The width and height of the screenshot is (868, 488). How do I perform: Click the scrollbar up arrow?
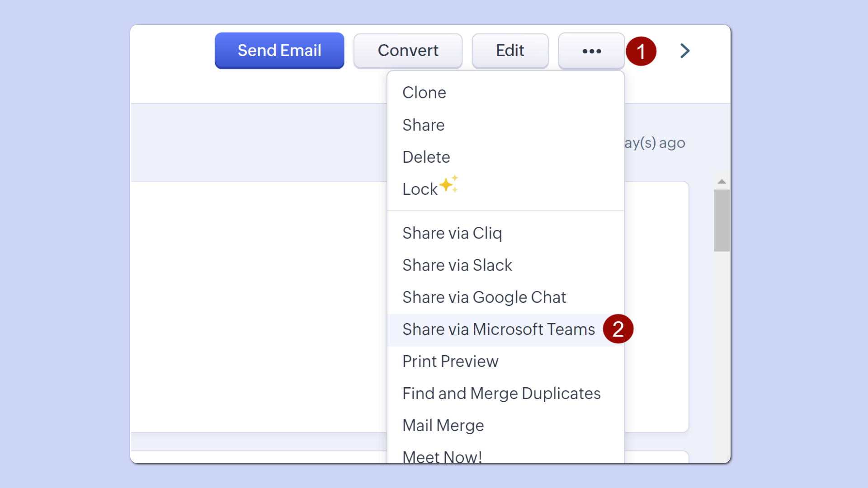[722, 182]
